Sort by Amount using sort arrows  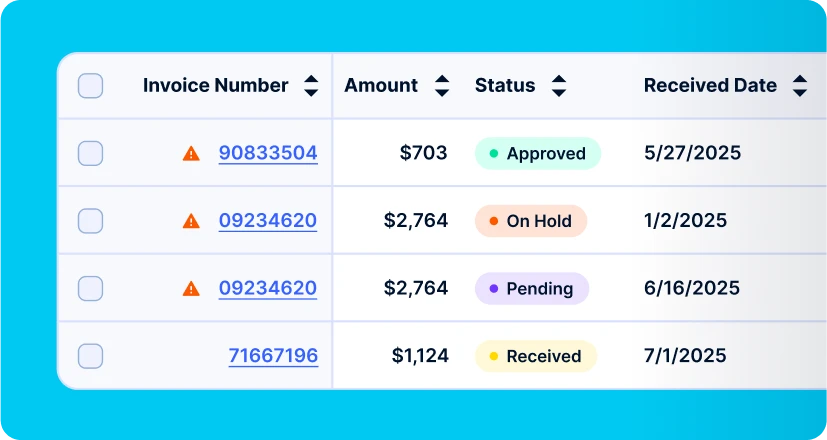(442, 85)
